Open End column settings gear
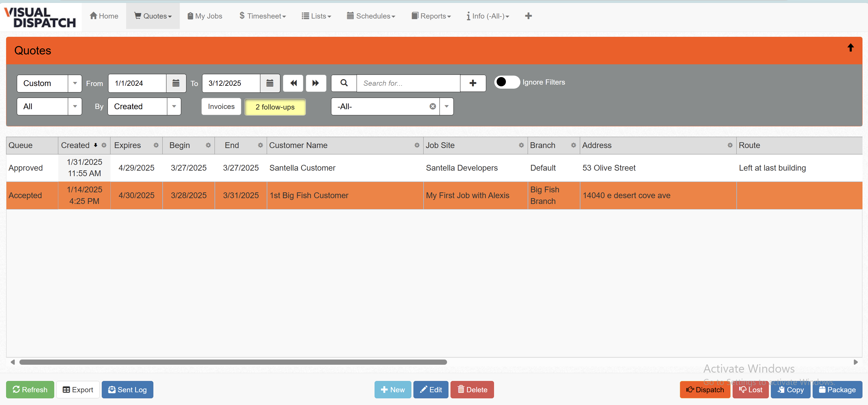Viewport: 868px width, 405px height. pyautogui.click(x=260, y=145)
